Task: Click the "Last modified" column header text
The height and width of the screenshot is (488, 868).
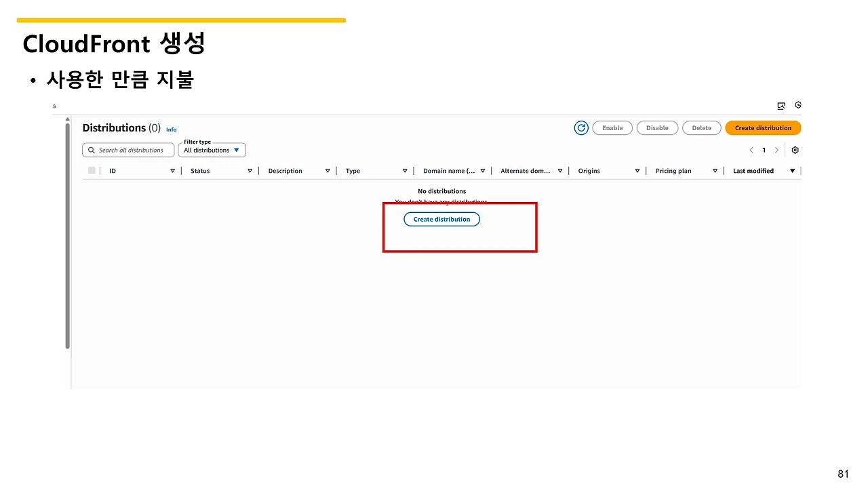Action: point(753,171)
